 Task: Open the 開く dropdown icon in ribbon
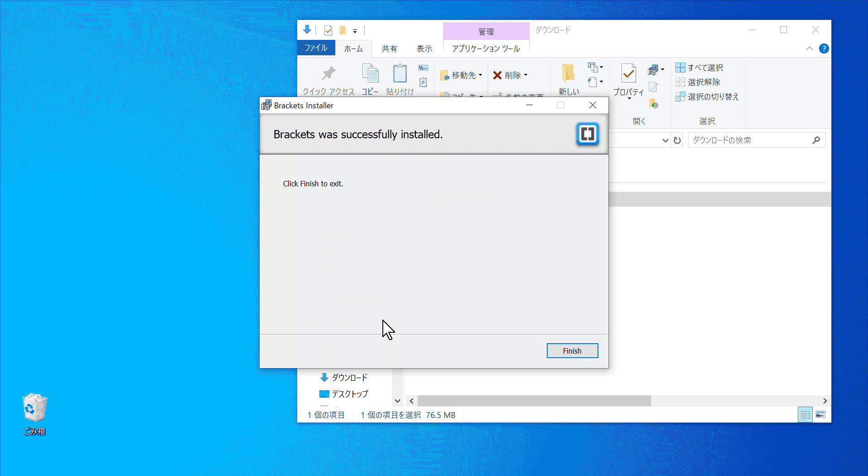tap(656, 69)
